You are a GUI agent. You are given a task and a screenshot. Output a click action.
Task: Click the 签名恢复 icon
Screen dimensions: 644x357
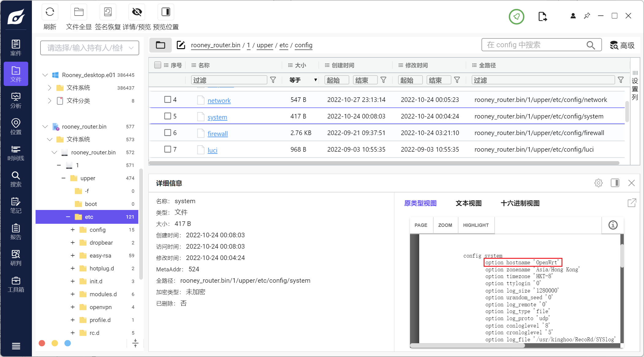(x=108, y=12)
